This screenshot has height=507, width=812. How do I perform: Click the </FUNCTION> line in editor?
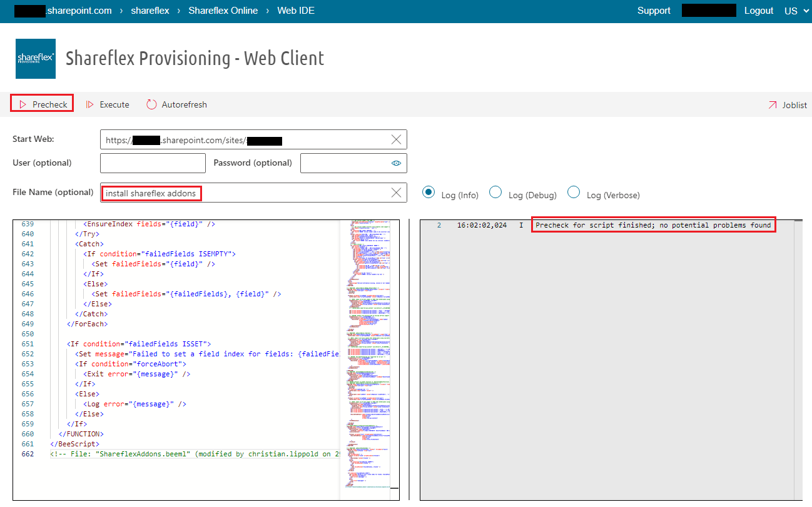81,434
